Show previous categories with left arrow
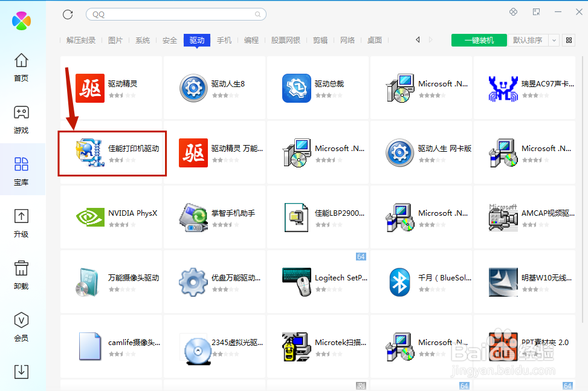Viewport: 588px width, 391px height. 418,40
